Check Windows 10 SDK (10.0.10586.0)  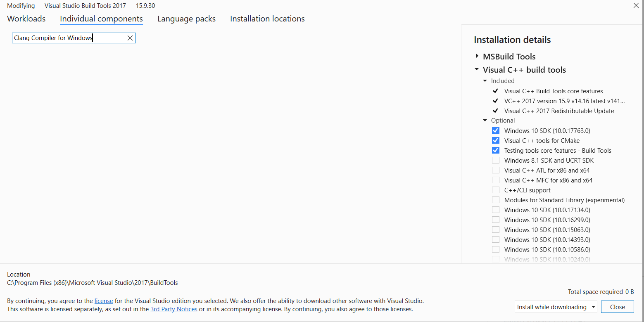(x=496, y=249)
